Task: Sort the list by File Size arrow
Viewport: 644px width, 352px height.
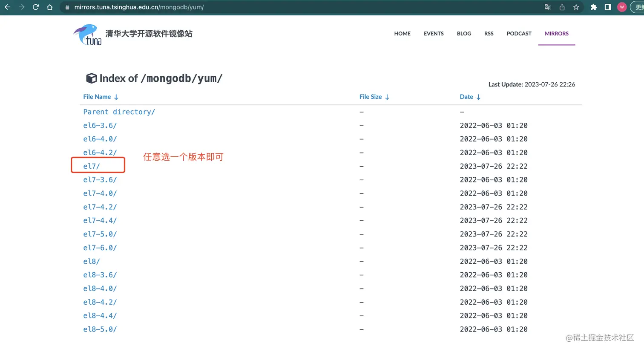Action: pyautogui.click(x=387, y=97)
